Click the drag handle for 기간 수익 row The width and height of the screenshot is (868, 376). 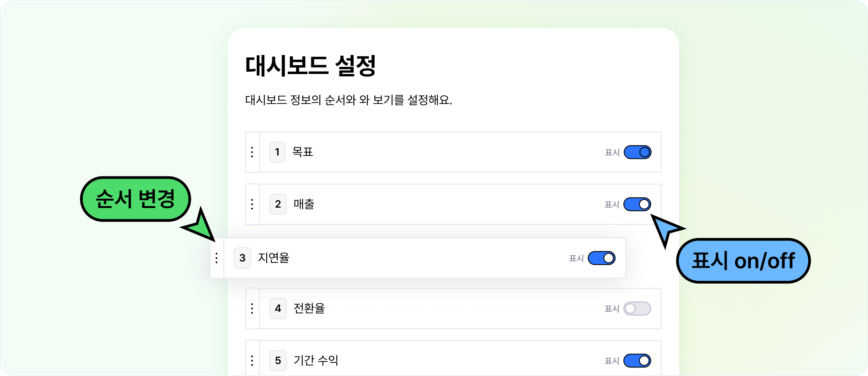click(252, 360)
